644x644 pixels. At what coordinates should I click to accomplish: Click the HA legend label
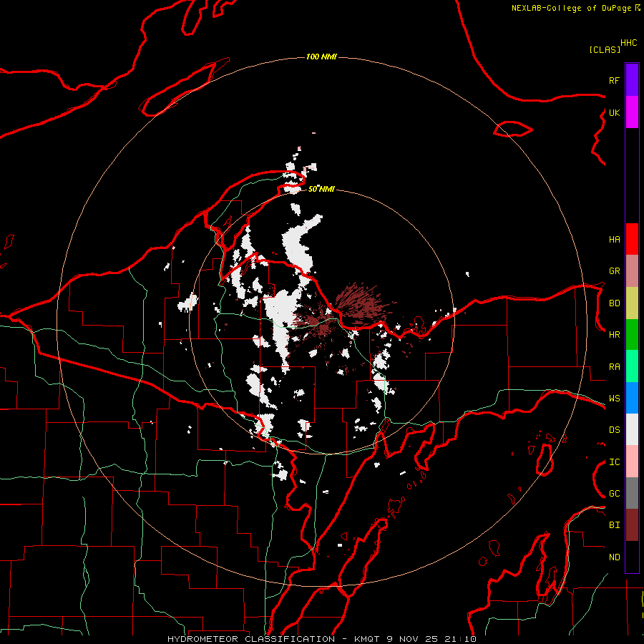(614, 240)
